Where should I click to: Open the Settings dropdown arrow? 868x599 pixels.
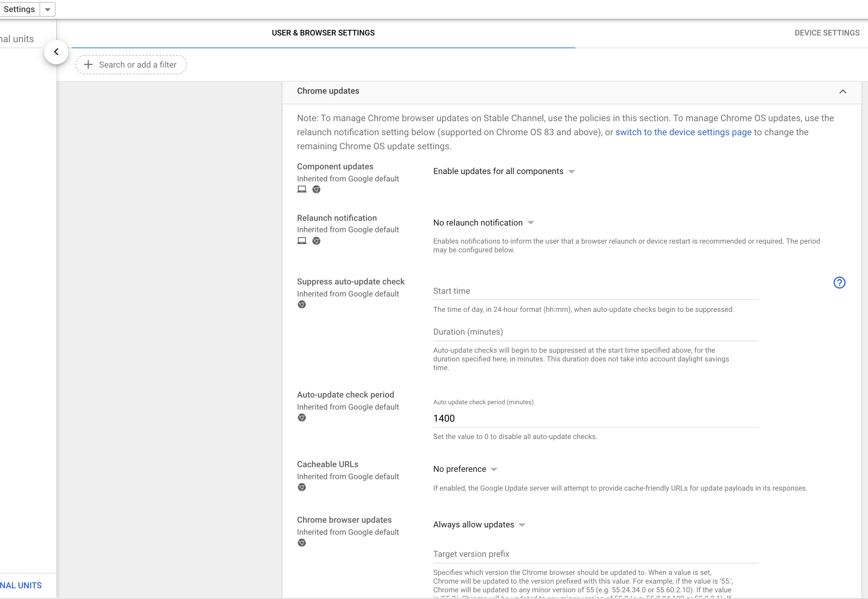48,9
